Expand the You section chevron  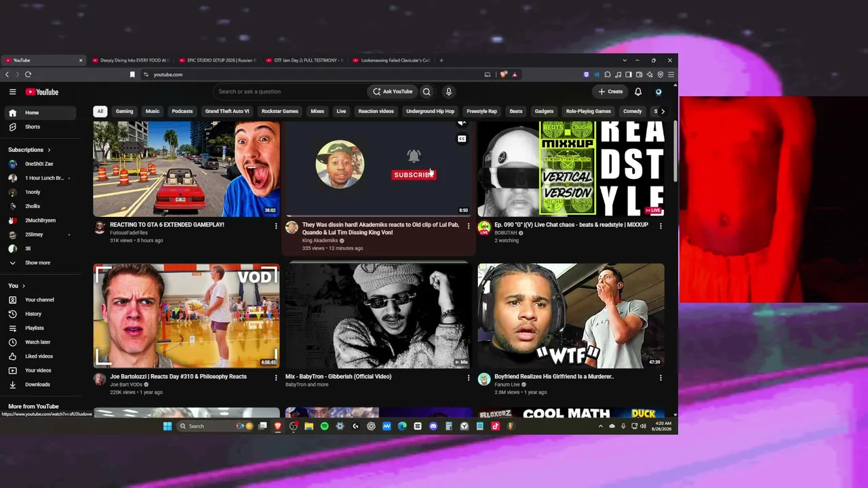[24, 286]
